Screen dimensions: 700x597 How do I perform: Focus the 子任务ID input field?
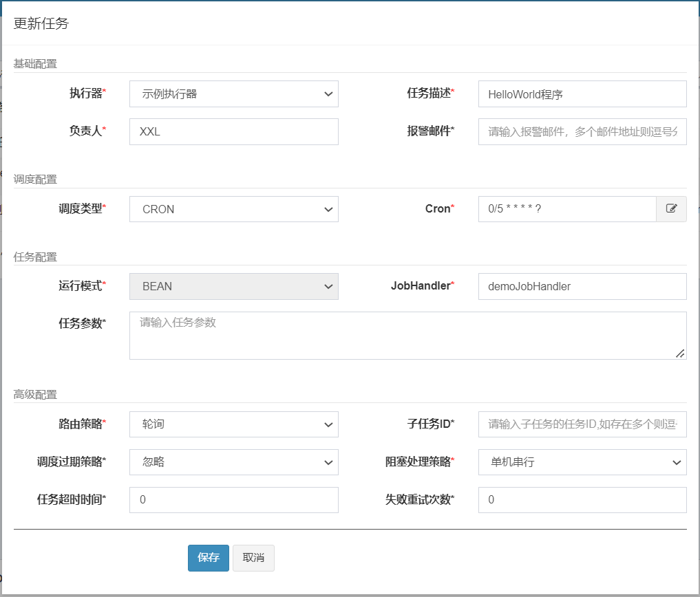click(582, 424)
